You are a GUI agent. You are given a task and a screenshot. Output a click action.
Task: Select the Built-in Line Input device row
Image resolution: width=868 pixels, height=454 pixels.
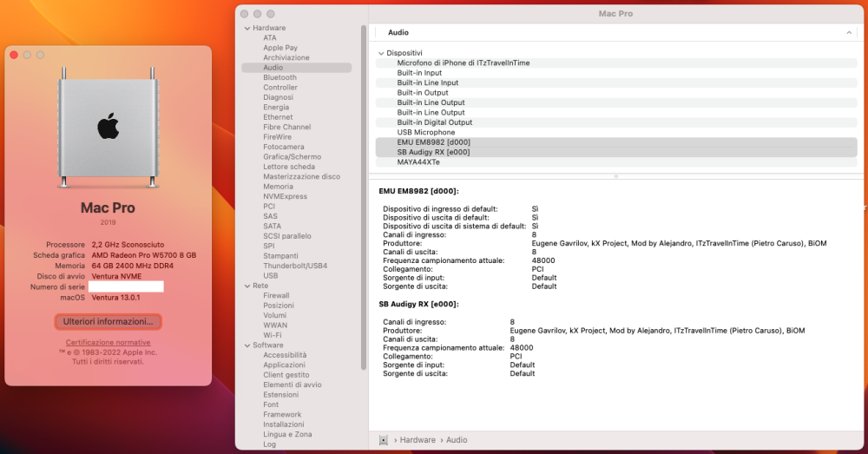click(616, 83)
